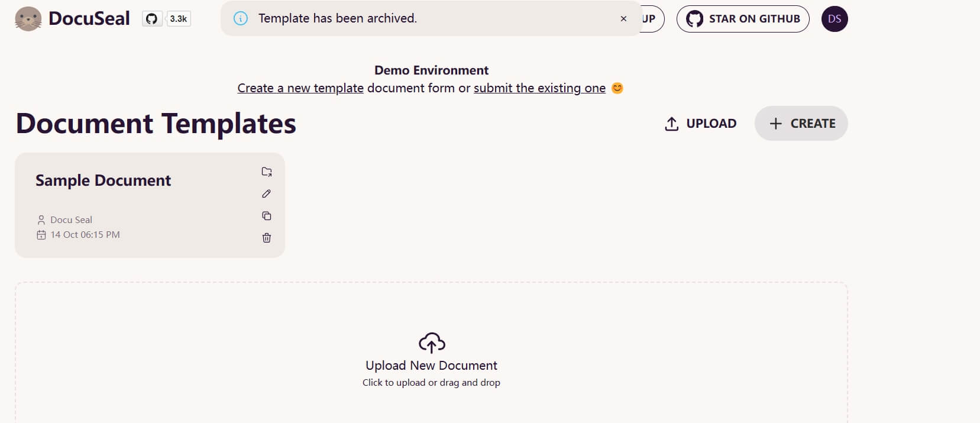Click the partially hidden Sign Up button
Image resolution: width=980 pixels, height=423 pixels.
pos(652,19)
